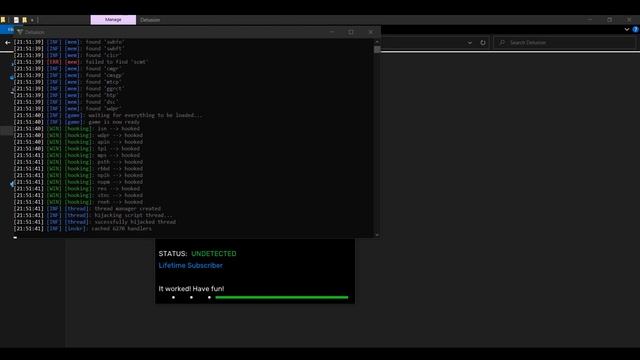The width and height of the screenshot is (640, 360).
Task: Click 'It worked! Have fun!' message
Action: [191, 289]
